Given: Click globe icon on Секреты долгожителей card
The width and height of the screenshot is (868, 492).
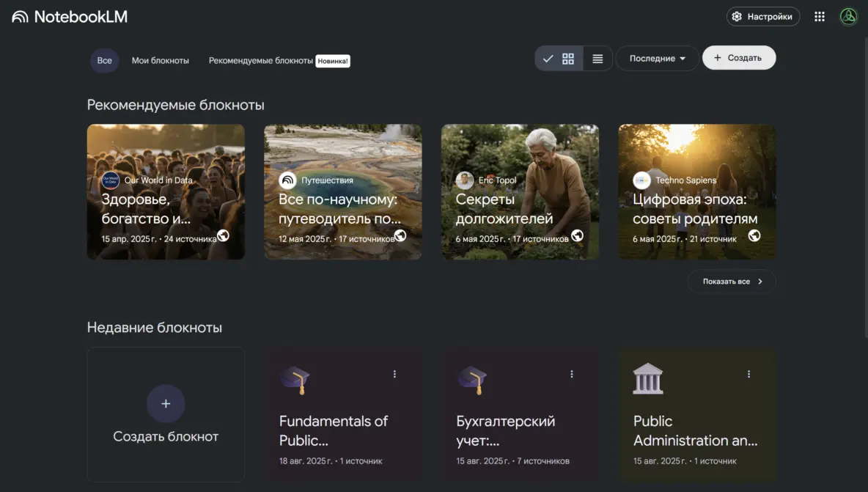Looking at the screenshot, I should (x=577, y=235).
